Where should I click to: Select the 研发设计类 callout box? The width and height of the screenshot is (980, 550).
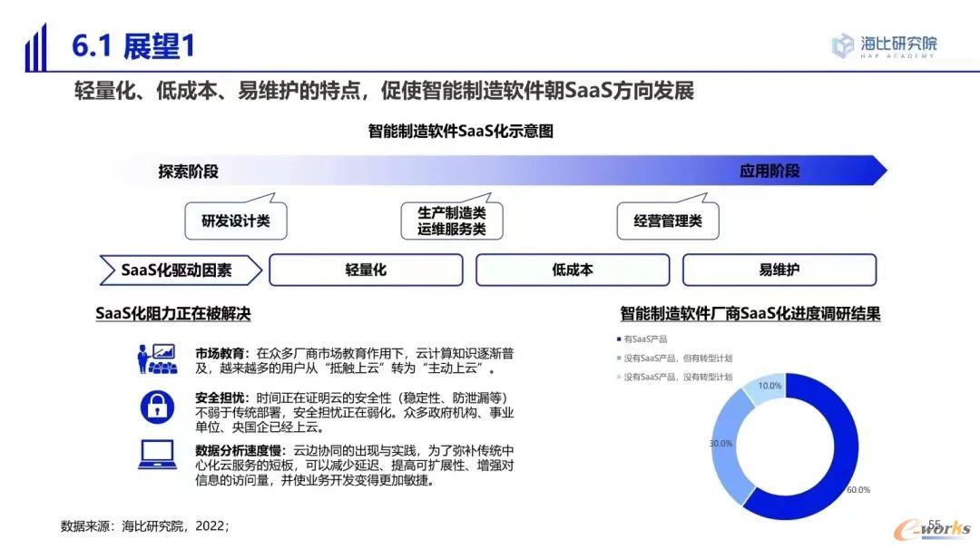[236, 221]
